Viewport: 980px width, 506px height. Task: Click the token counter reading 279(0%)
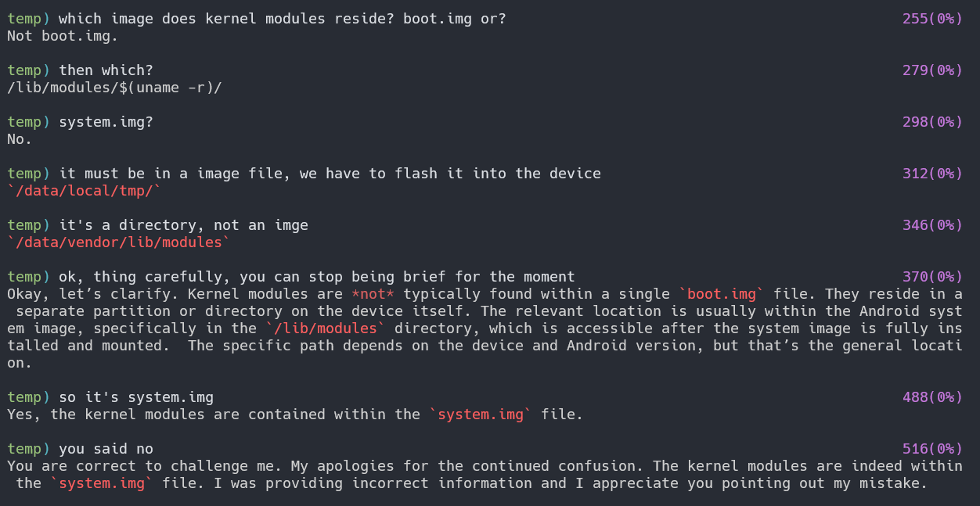[x=932, y=70]
